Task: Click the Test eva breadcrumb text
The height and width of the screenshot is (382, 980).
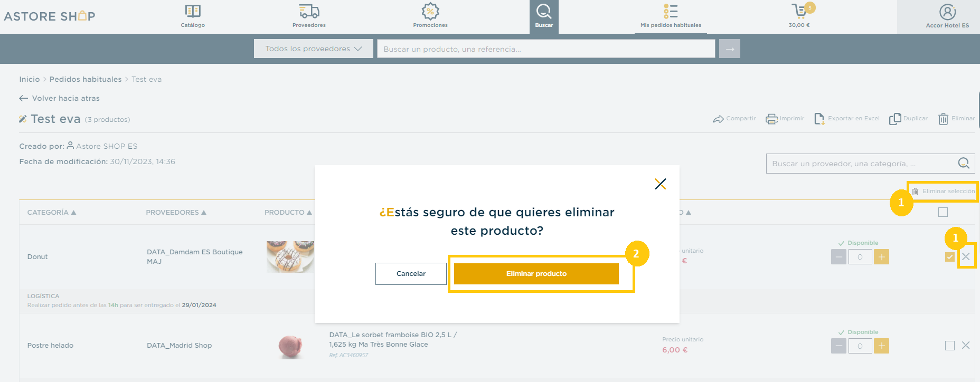Action: [147, 79]
